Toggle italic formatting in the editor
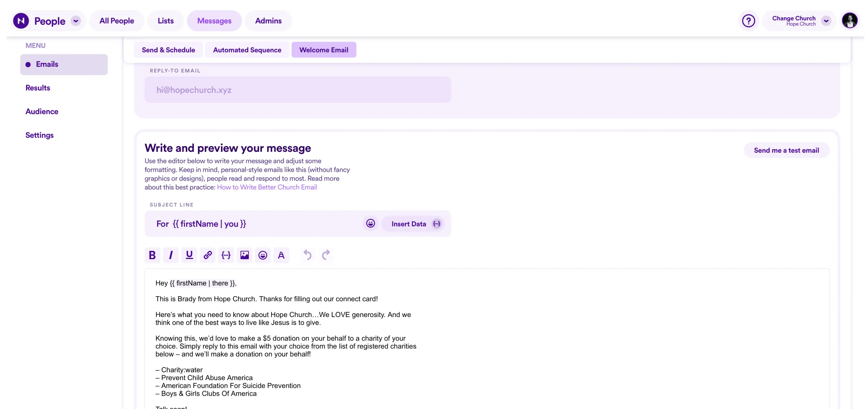Screen dimensions: 868x409 (171, 255)
